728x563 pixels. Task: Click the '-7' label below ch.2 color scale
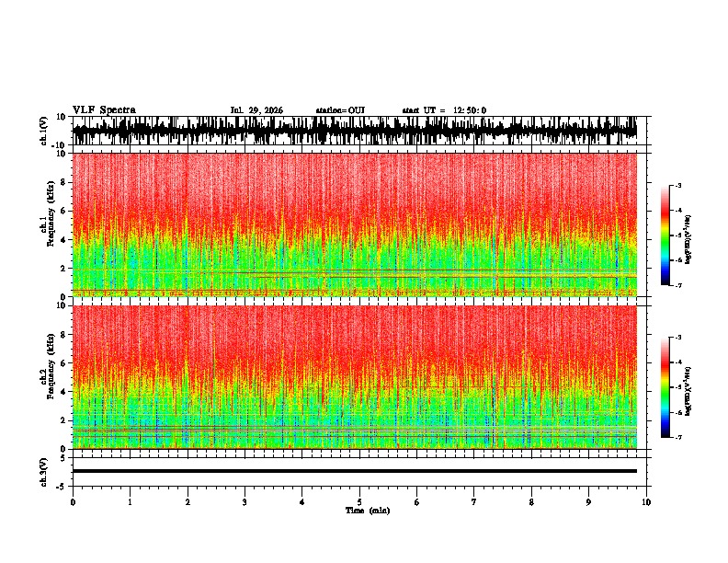(x=677, y=437)
